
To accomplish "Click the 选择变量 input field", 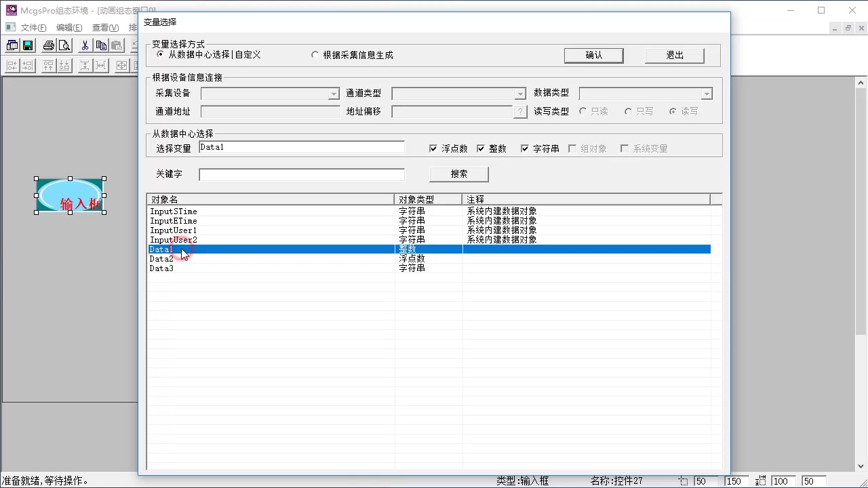I will (x=302, y=147).
